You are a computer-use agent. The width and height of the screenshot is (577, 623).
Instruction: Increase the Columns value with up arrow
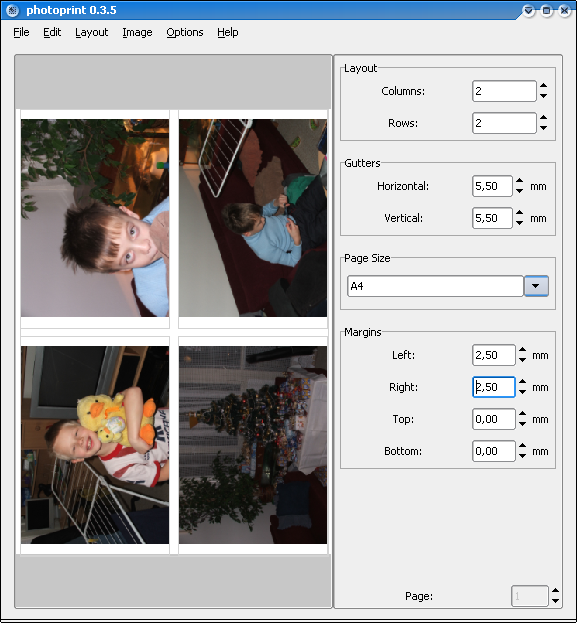pos(543,86)
